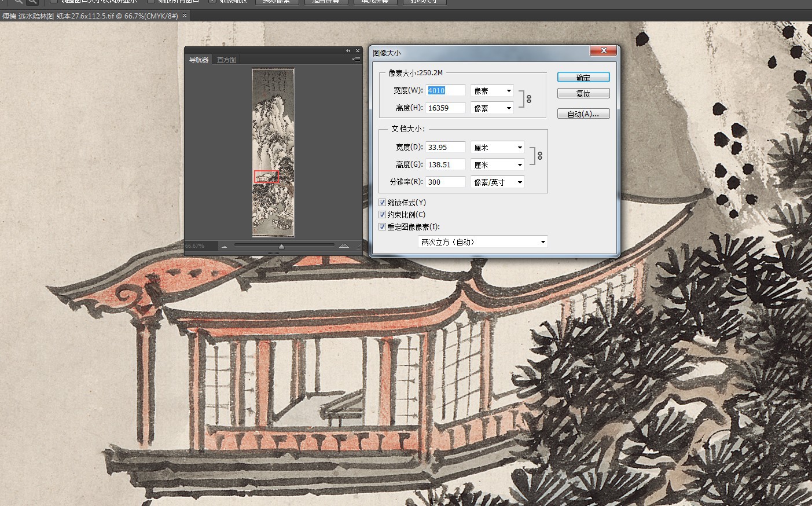Click the large-mountains zoom in icon
Image resolution: width=812 pixels, height=506 pixels.
coord(344,246)
